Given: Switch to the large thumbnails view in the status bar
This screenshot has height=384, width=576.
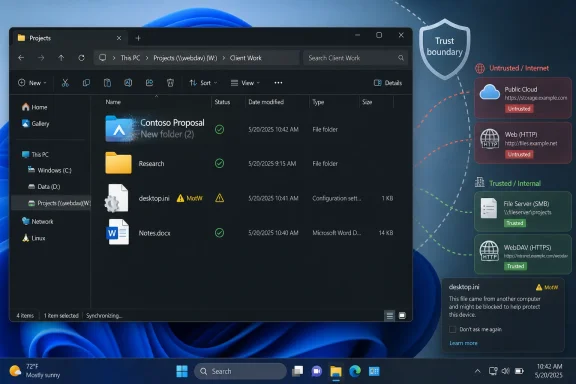Looking at the screenshot, I should (x=402, y=316).
